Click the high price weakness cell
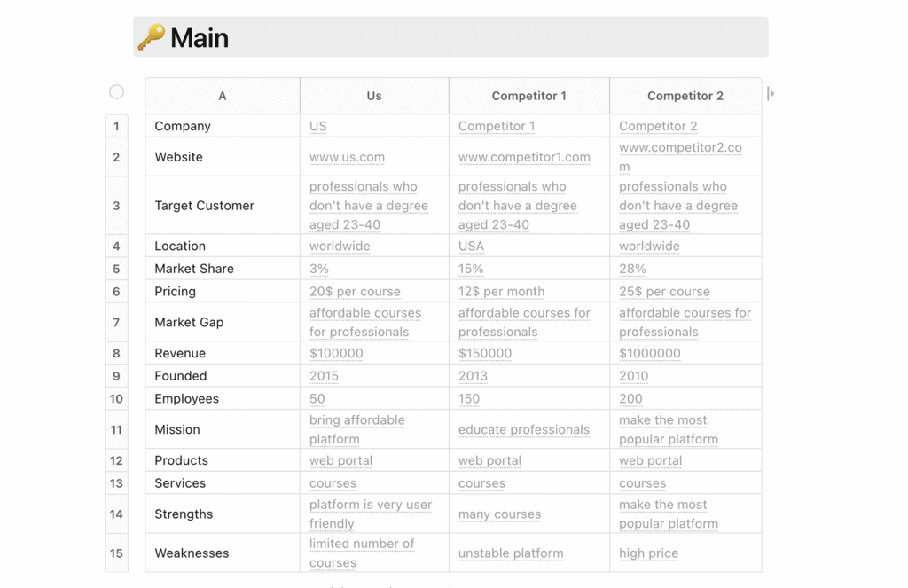Image resolution: width=908 pixels, height=588 pixels. pyautogui.click(x=648, y=553)
